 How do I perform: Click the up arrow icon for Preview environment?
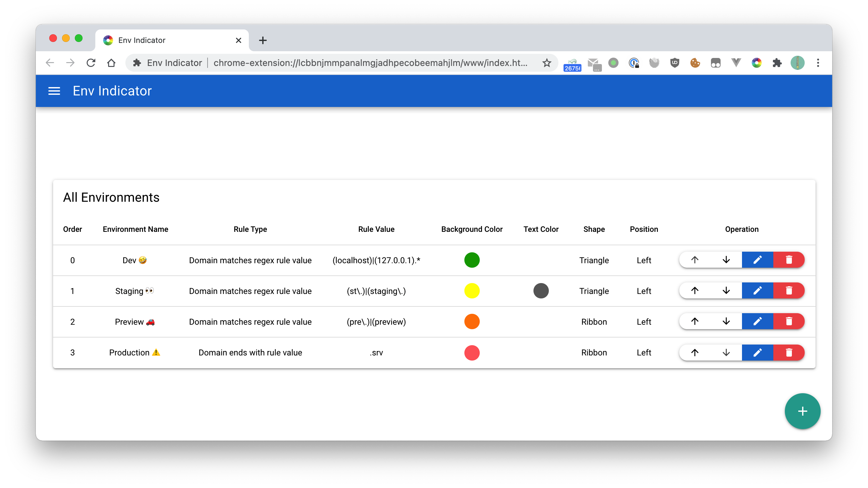[x=695, y=321]
